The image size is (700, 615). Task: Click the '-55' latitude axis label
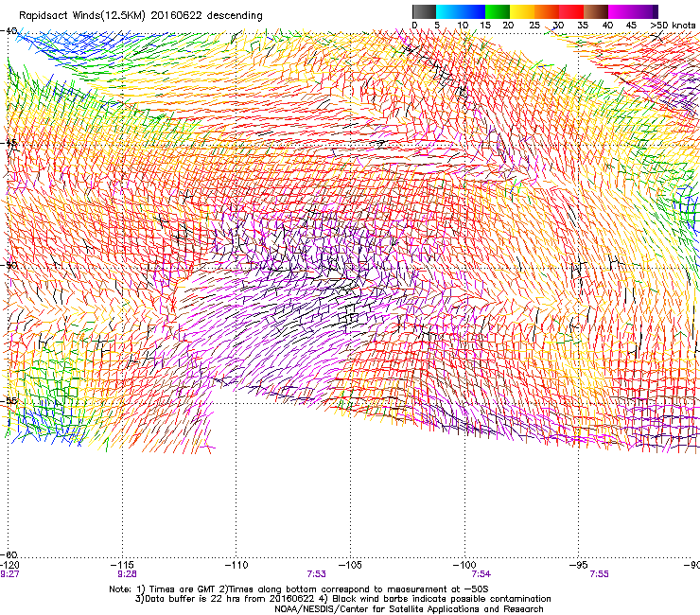click(9, 400)
